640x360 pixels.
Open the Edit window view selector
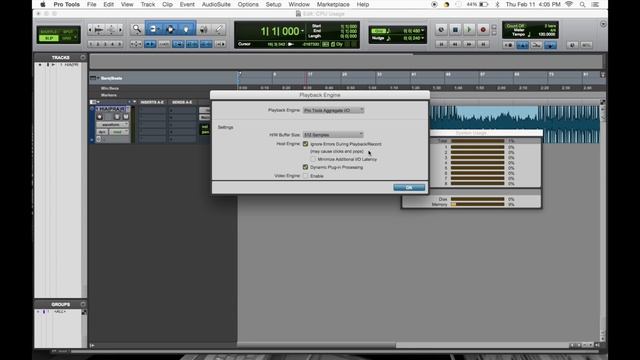95,102
